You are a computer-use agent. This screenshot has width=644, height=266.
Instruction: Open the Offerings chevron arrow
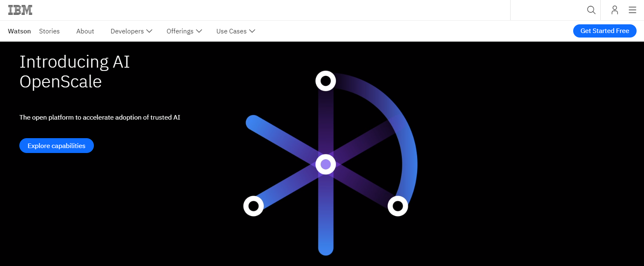tap(199, 31)
